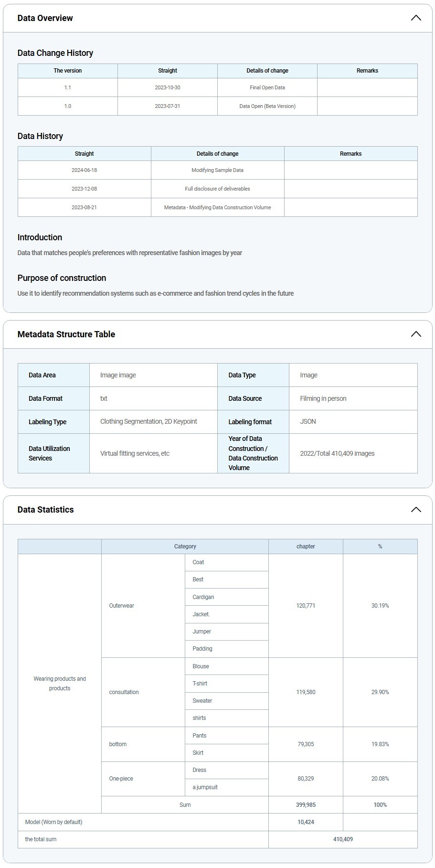Select the version 1.1 cell

68,87
